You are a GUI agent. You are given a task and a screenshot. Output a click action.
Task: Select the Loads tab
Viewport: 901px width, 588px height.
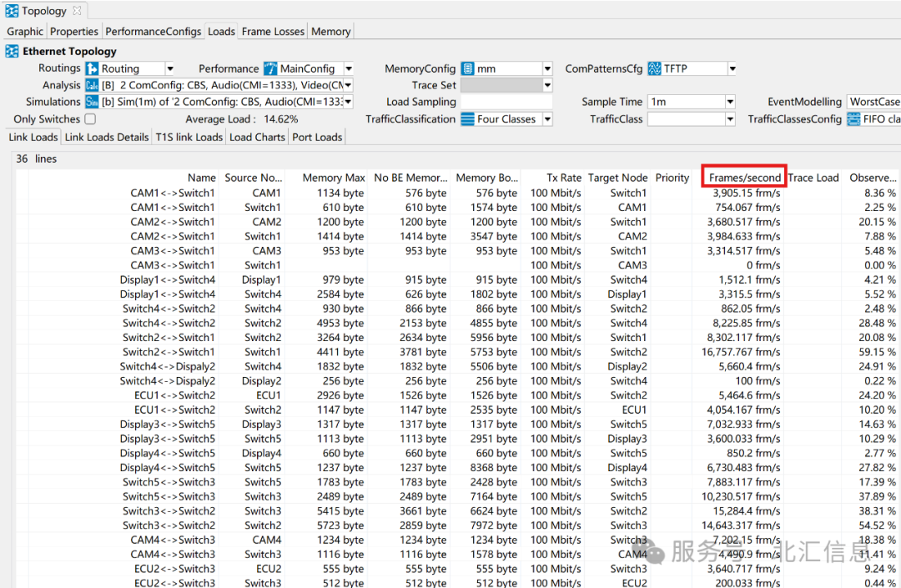tap(221, 31)
